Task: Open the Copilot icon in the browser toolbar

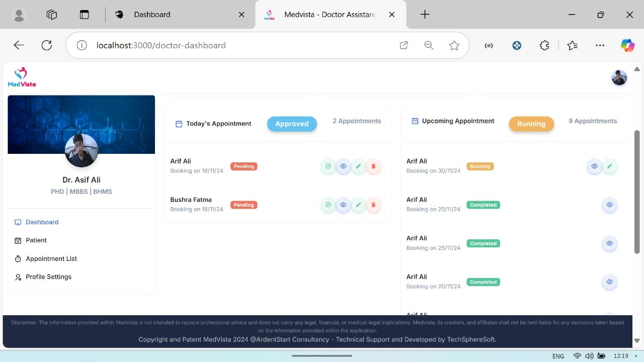Action: tap(627, 45)
